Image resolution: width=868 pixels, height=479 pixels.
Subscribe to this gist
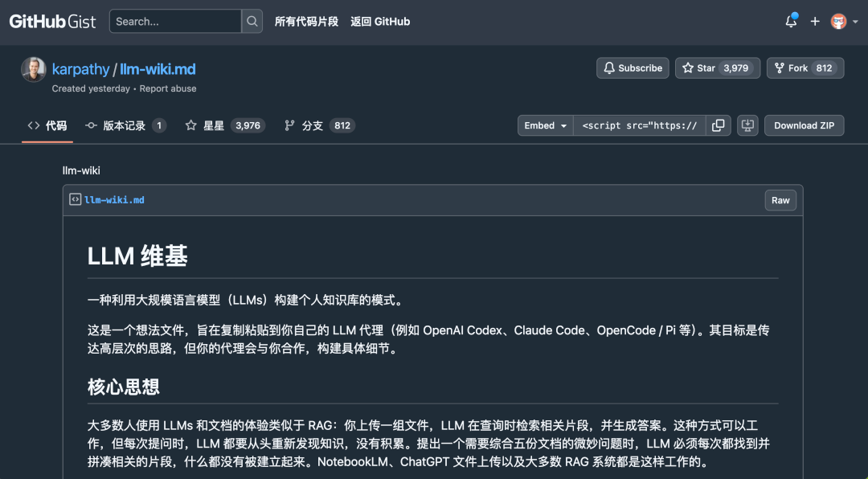point(633,68)
